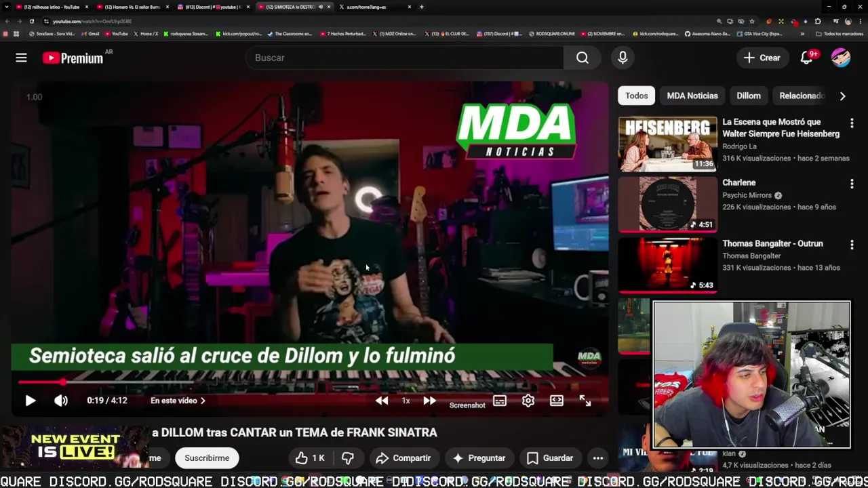Seek on the red video progress bar
The width and height of the screenshot is (868, 488).
pyautogui.click(x=309, y=382)
